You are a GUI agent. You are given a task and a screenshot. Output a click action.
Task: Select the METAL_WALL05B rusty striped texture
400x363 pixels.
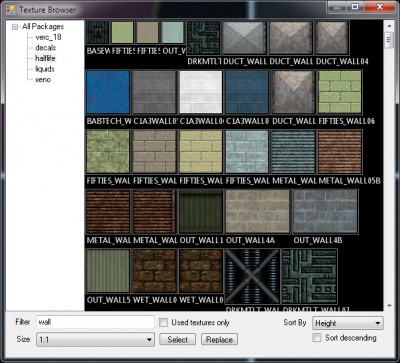click(340, 152)
